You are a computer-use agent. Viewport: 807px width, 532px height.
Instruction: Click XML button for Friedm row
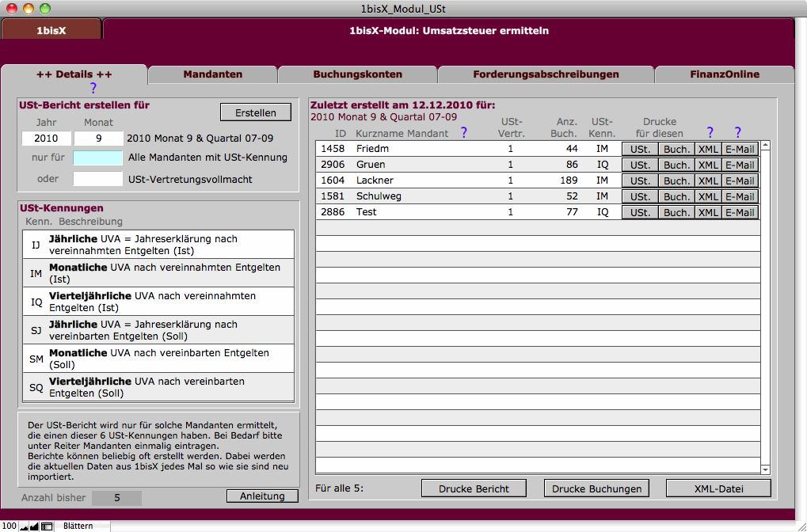coord(708,149)
